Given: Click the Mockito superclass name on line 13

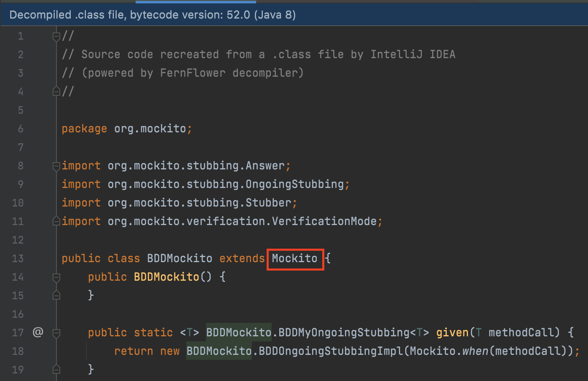Looking at the screenshot, I should point(294,258).
